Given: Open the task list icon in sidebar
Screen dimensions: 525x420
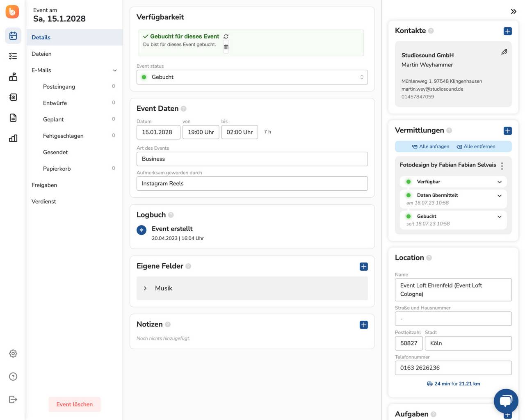Looking at the screenshot, I should [x=13, y=56].
